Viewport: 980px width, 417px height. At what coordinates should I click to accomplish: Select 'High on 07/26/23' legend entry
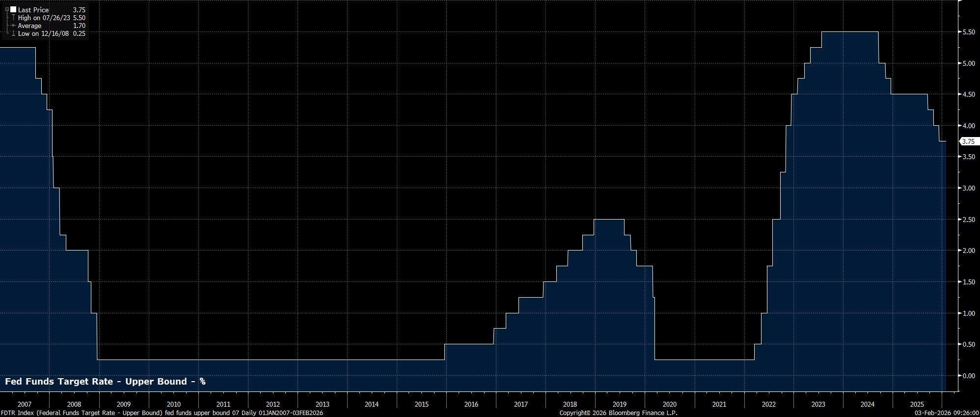[44, 18]
